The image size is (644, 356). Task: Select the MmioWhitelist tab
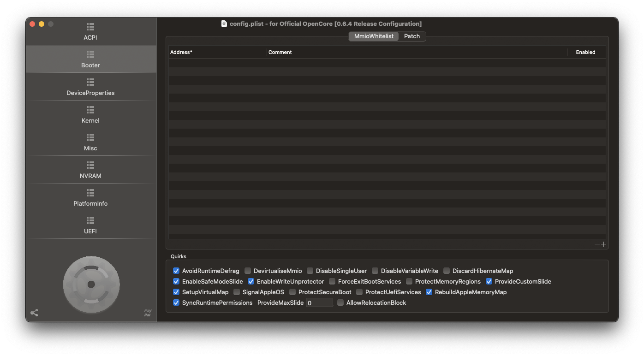(373, 36)
